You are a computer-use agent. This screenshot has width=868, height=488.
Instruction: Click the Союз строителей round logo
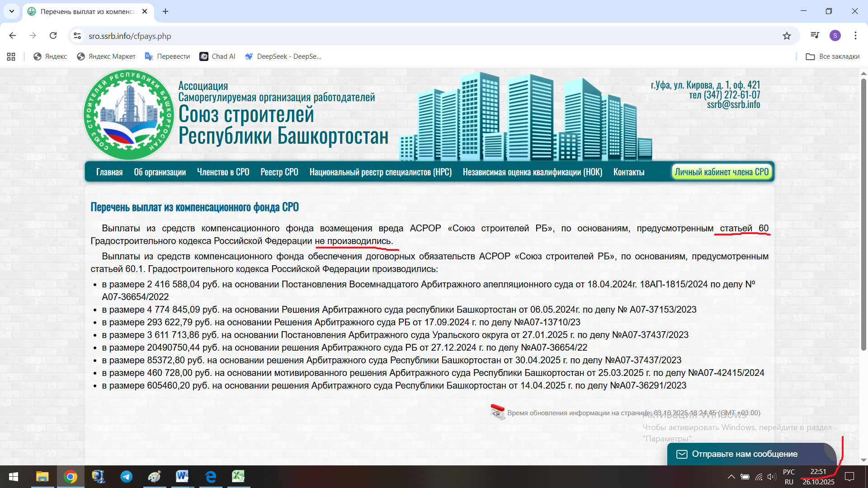[x=129, y=115]
